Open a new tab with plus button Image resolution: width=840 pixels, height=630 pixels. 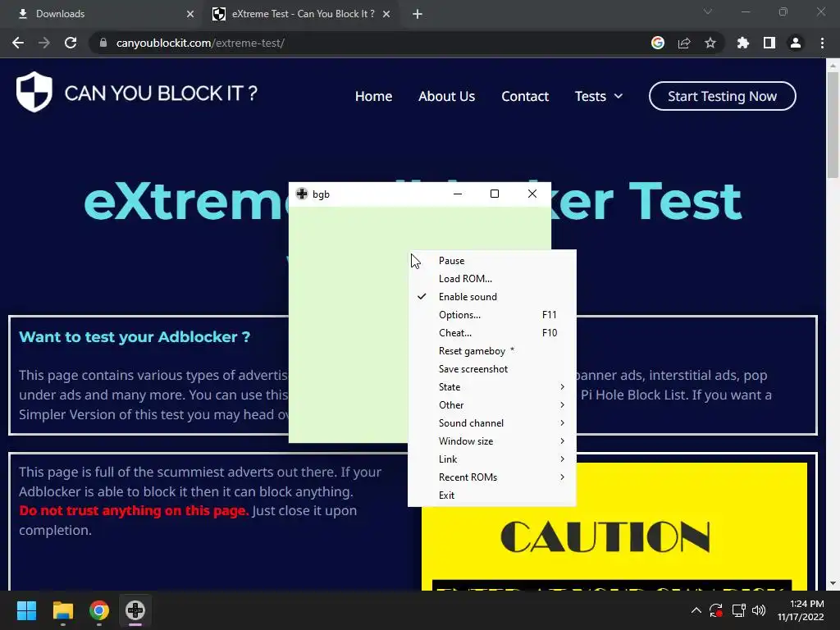click(418, 14)
